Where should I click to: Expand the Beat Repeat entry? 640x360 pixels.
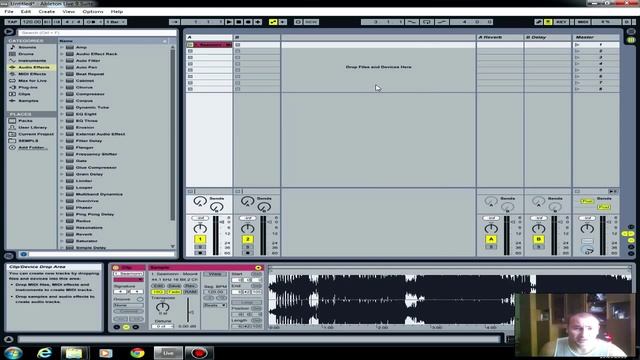point(62,74)
